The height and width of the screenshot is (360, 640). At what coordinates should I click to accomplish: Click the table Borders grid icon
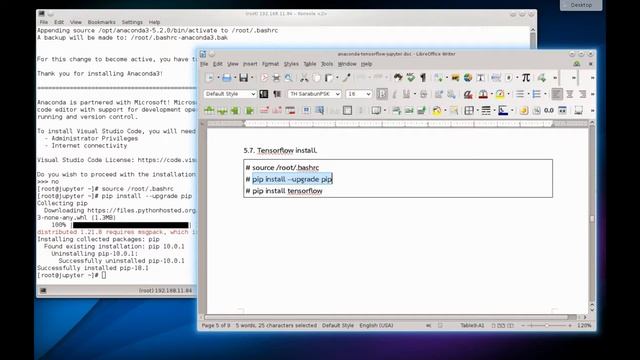(469, 110)
